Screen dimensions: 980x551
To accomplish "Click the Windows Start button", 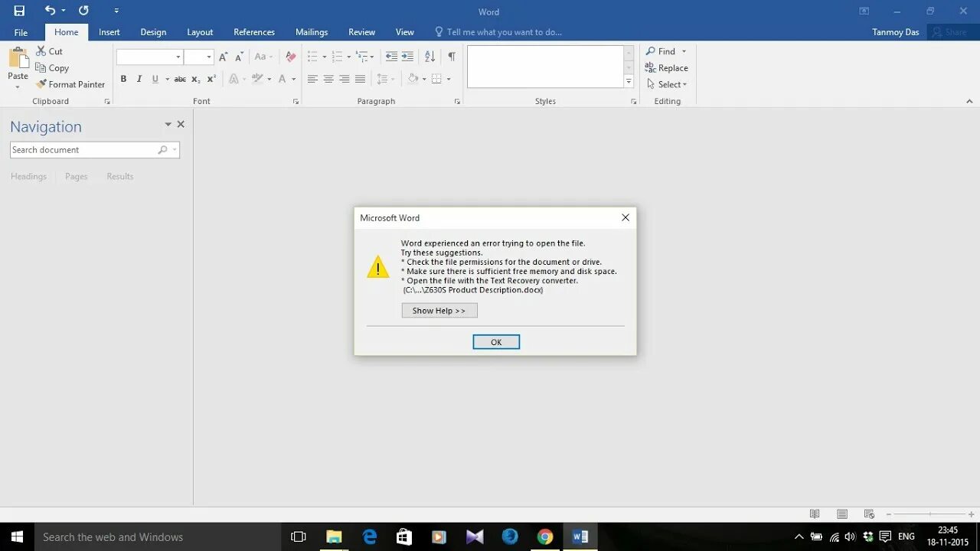I will [17, 537].
